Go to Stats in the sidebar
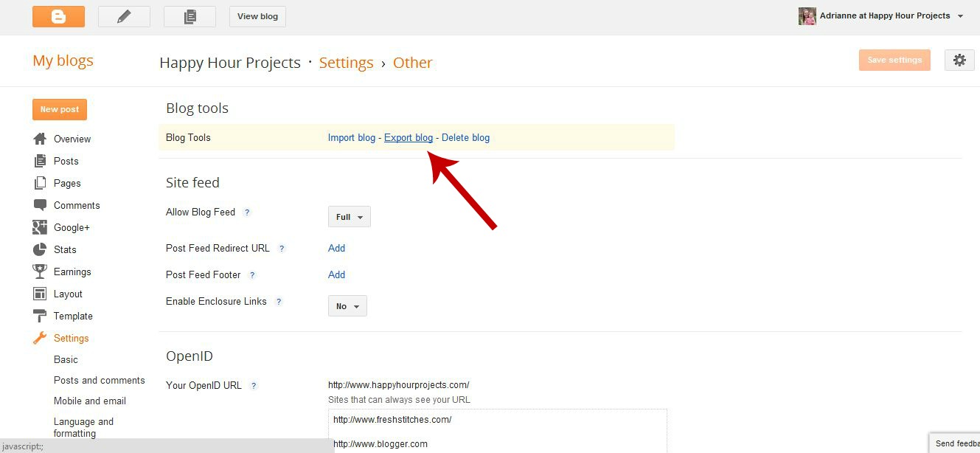This screenshot has width=980, height=453. pyautogui.click(x=65, y=249)
